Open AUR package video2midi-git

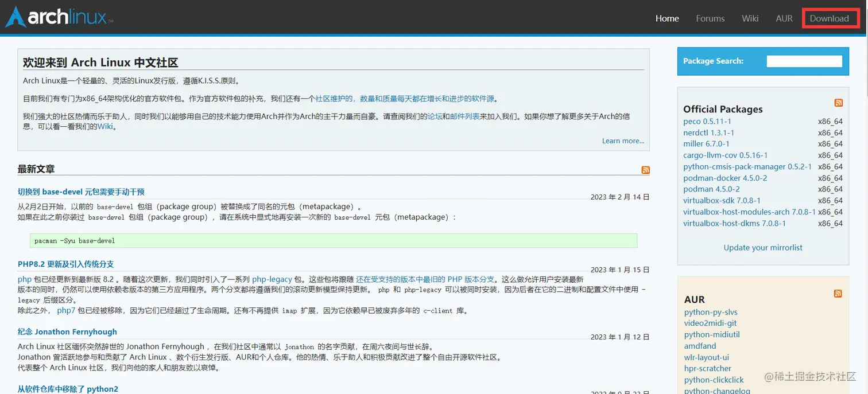(x=710, y=323)
